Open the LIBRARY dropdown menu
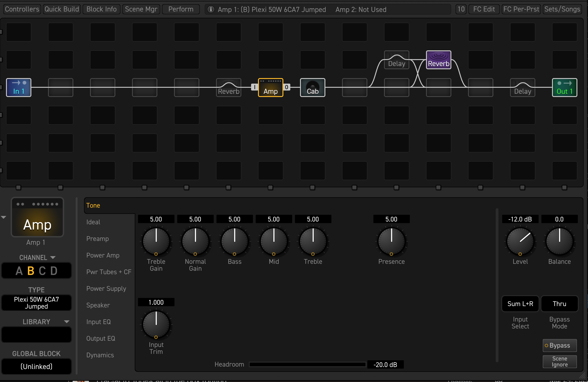 (x=66, y=322)
